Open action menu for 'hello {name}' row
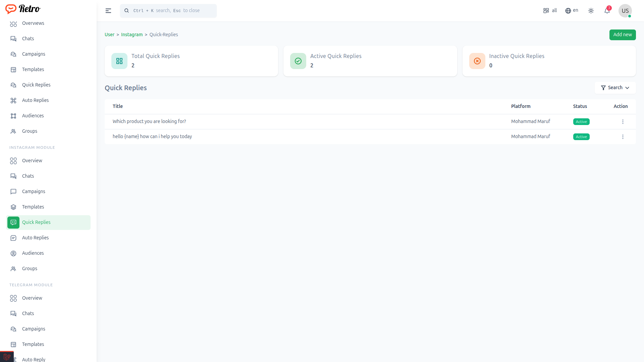This screenshot has height=362, width=644. point(623,137)
